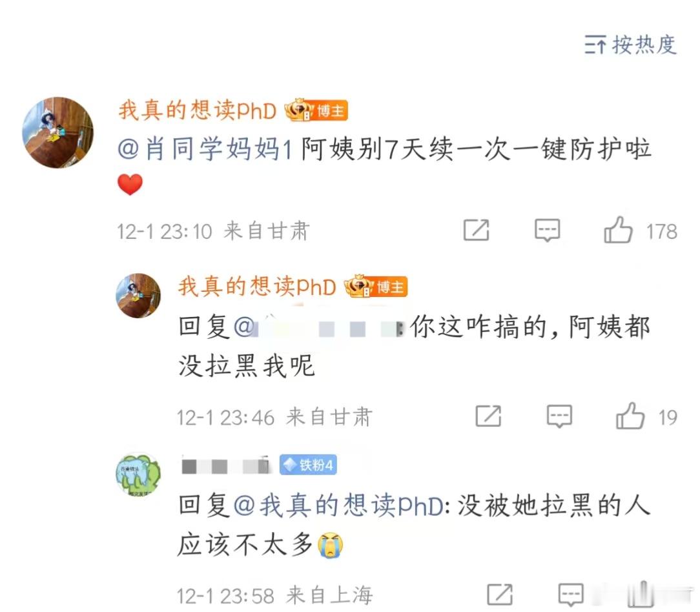Tap share icon on 23:58 上海 reply
Viewport: 700px width, 612px height.
pos(500,594)
